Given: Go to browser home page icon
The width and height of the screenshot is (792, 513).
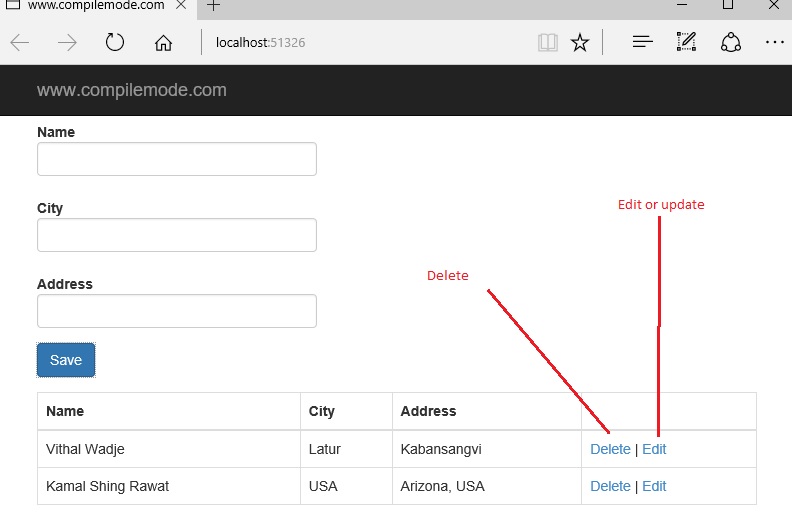Looking at the screenshot, I should [163, 43].
